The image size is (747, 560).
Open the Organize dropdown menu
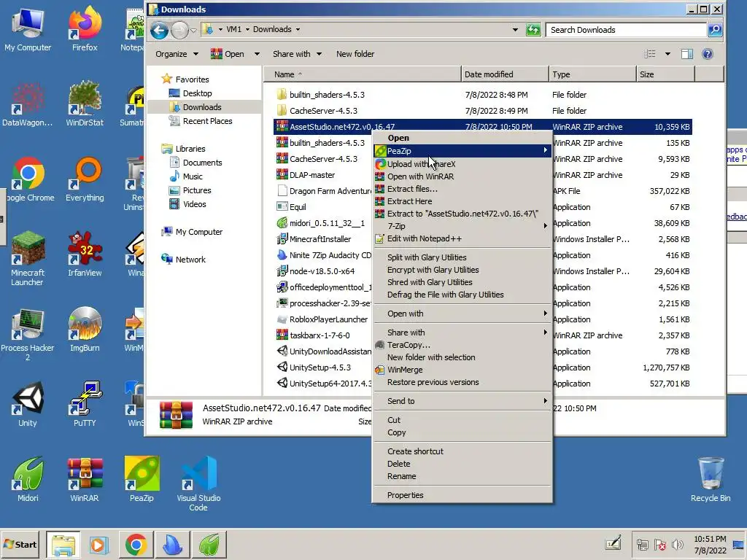click(177, 54)
